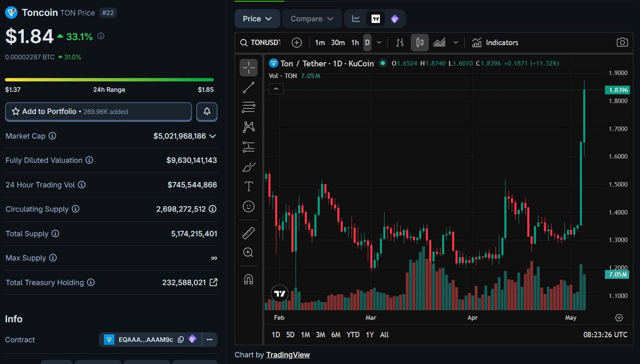Switch to the purple gem chart view
Image resolution: width=640 pixels, height=364 pixels.
point(395,19)
